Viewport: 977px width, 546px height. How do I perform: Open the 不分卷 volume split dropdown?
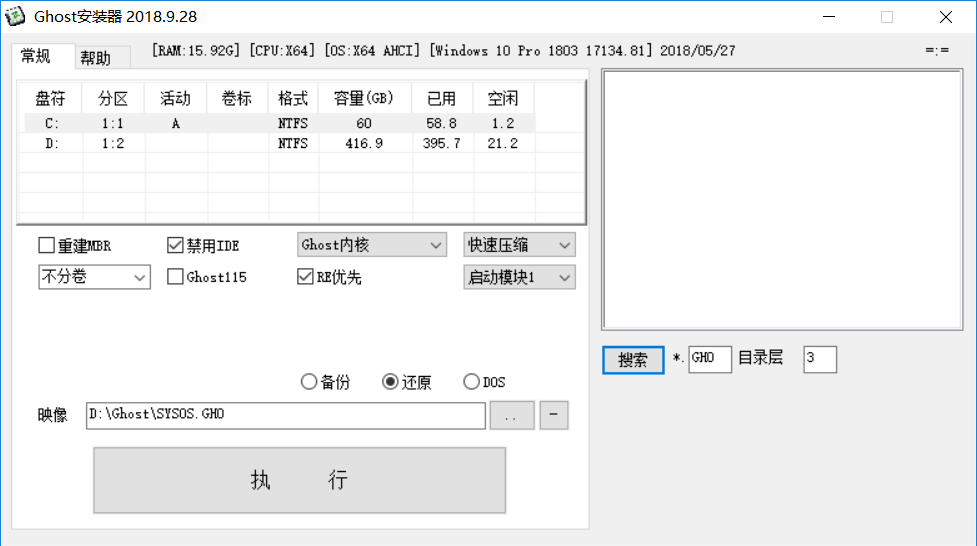click(94, 277)
